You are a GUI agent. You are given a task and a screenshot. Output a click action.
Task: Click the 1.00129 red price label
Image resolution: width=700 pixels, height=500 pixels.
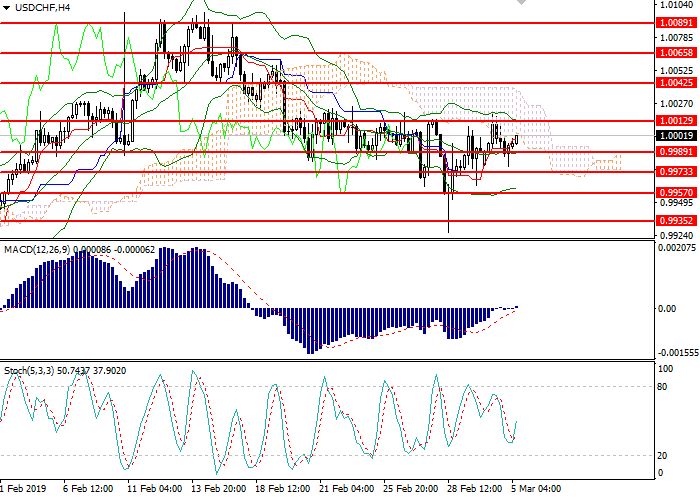point(671,121)
